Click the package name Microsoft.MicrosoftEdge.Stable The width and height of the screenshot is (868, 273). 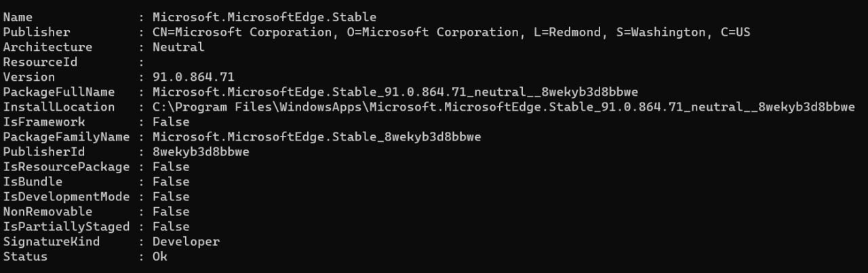[264, 17]
